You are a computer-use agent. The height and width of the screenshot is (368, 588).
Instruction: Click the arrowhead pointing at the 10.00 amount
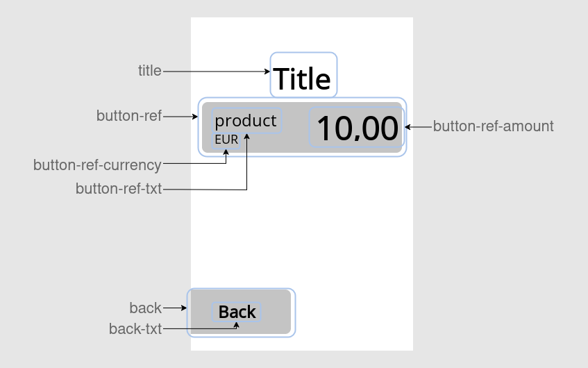click(408, 127)
